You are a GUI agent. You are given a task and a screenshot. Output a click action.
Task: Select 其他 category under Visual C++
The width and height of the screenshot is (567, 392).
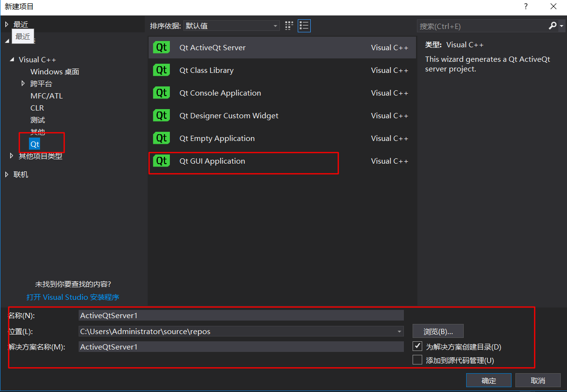click(38, 132)
